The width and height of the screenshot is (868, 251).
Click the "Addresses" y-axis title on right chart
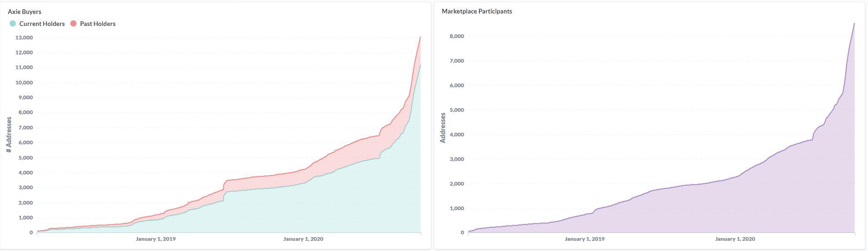click(x=443, y=128)
